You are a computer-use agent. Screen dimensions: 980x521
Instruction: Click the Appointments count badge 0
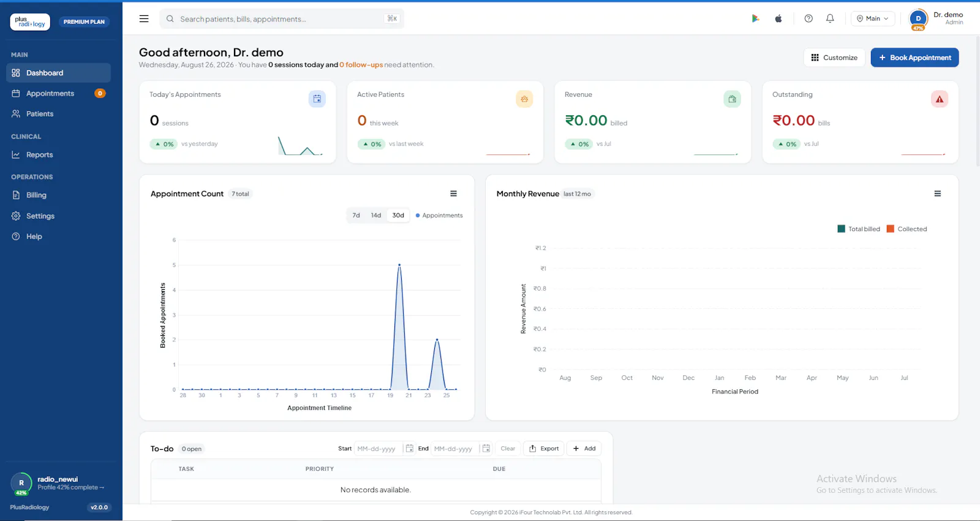(100, 93)
